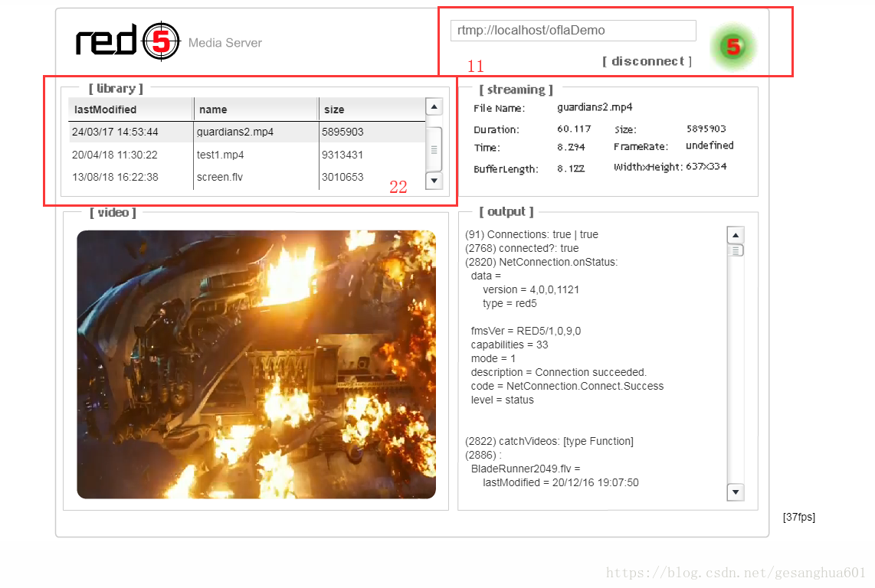875x588 pixels.
Task: Click the 24/03/17 14:53:44 date cell
Action: (x=115, y=132)
